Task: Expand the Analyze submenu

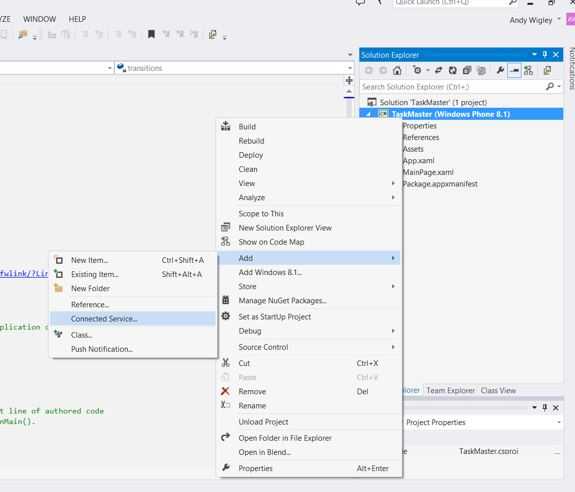Action: click(310, 197)
